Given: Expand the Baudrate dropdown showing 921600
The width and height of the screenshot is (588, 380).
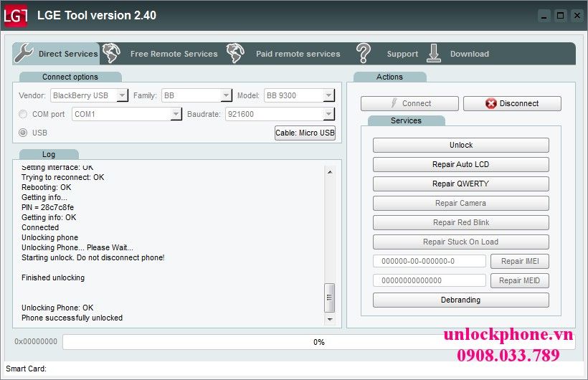Looking at the screenshot, I should tap(328, 114).
